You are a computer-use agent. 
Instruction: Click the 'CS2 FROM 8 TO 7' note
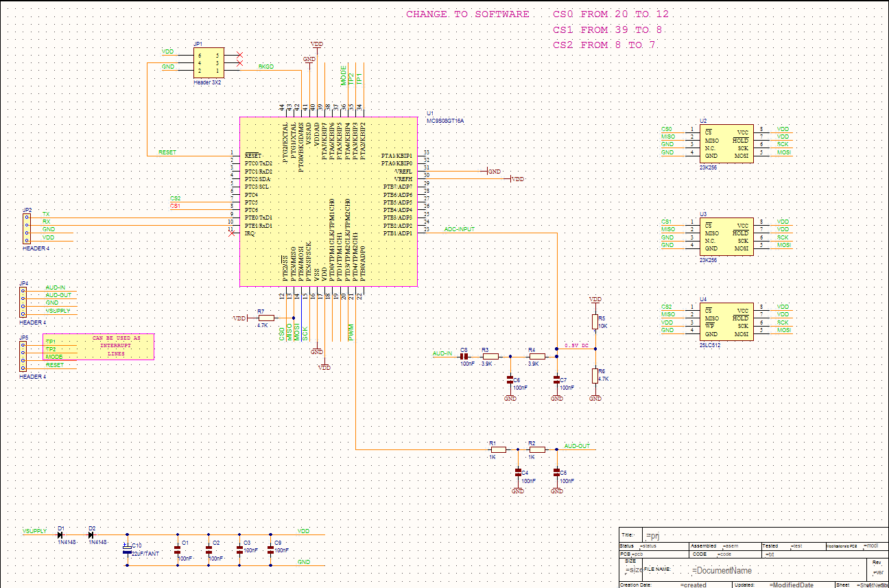[604, 45]
